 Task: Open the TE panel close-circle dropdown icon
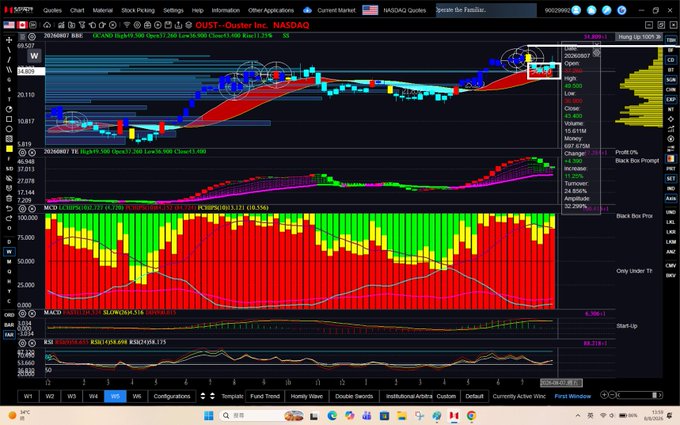tap(32, 153)
